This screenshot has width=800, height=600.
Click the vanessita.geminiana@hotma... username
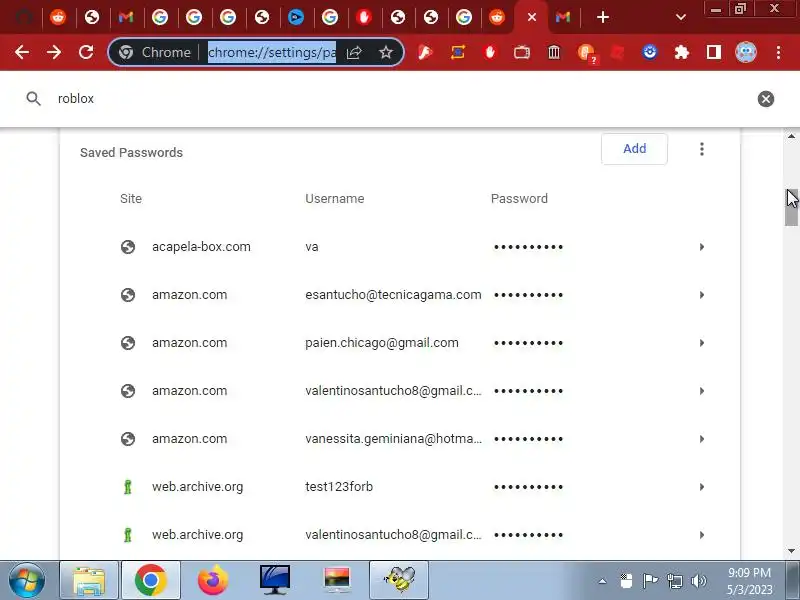click(393, 439)
